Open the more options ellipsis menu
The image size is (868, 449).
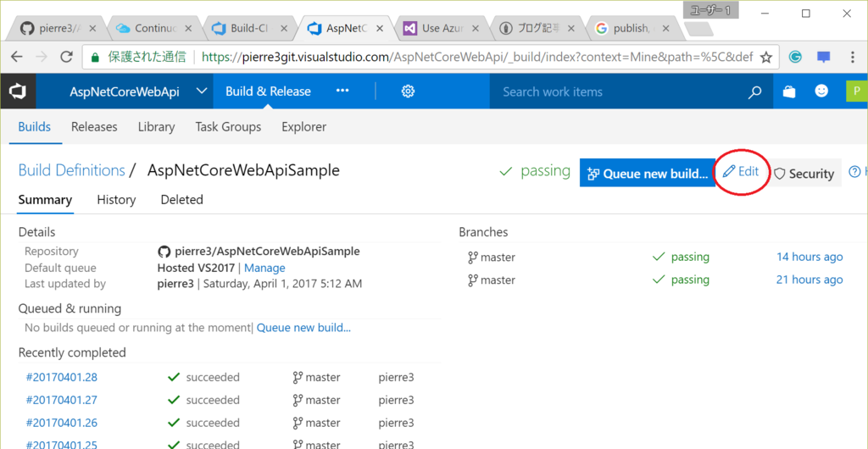click(x=342, y=91)
